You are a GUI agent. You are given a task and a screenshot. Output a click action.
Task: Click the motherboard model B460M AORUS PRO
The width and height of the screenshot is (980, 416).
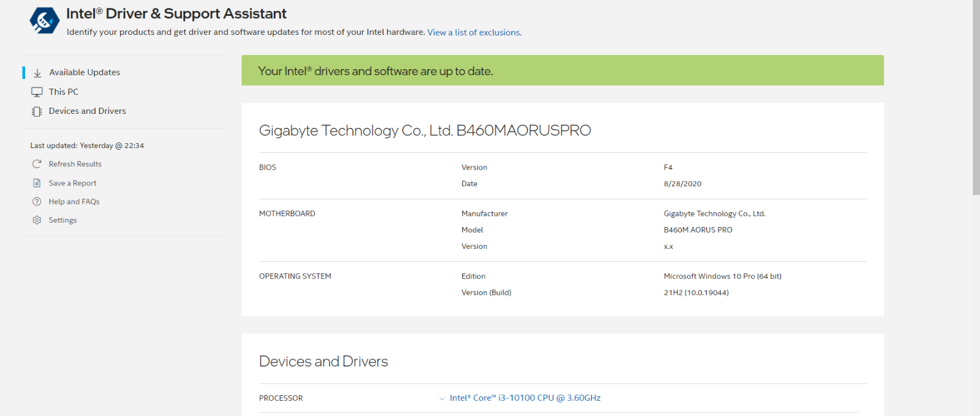tap(698, 230)
